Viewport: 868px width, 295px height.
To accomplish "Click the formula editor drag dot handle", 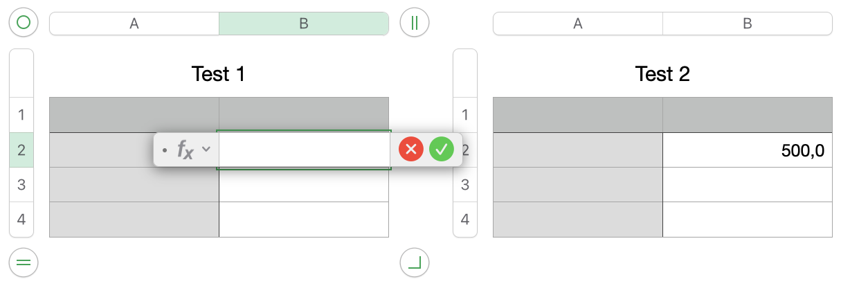I will coord(164,150).
